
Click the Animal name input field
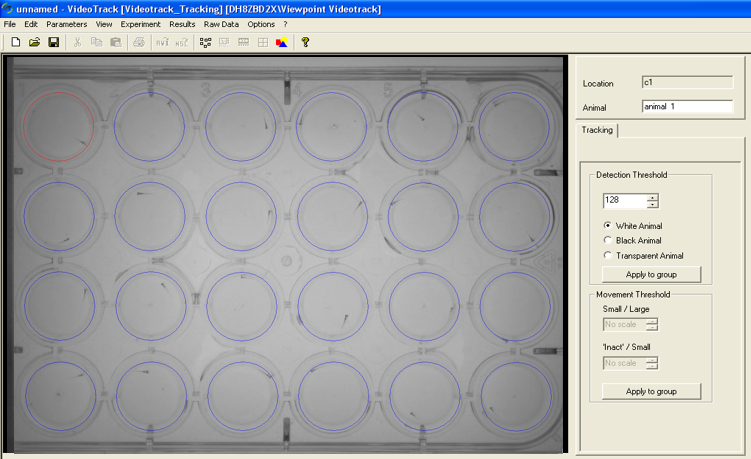(687, 106)
